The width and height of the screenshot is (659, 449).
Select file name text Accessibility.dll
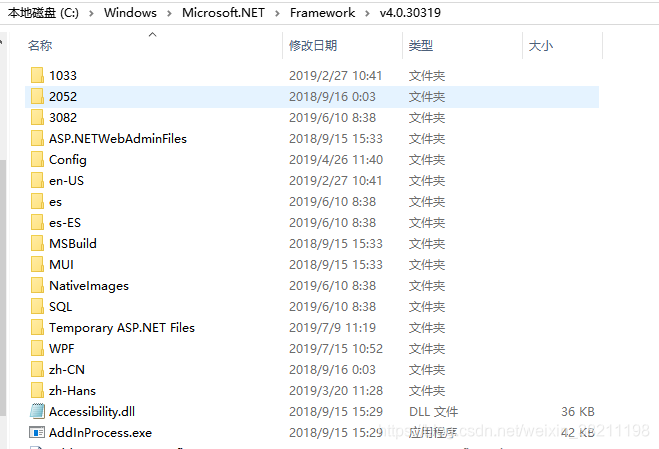(x=92, y=412)
